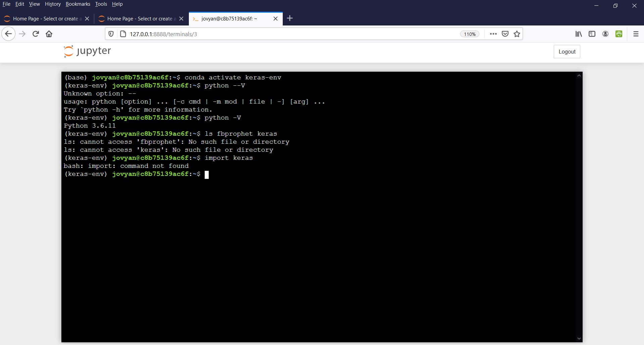Click the terminal scrollbar down arrow

579,339
